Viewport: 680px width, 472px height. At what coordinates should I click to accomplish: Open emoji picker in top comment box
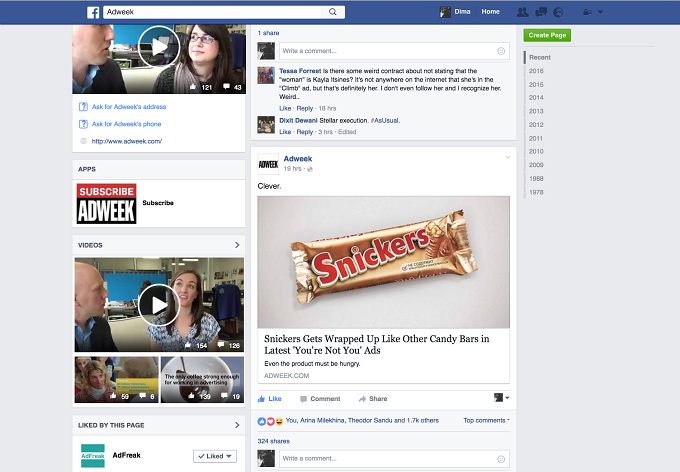[x=501, y=51]
